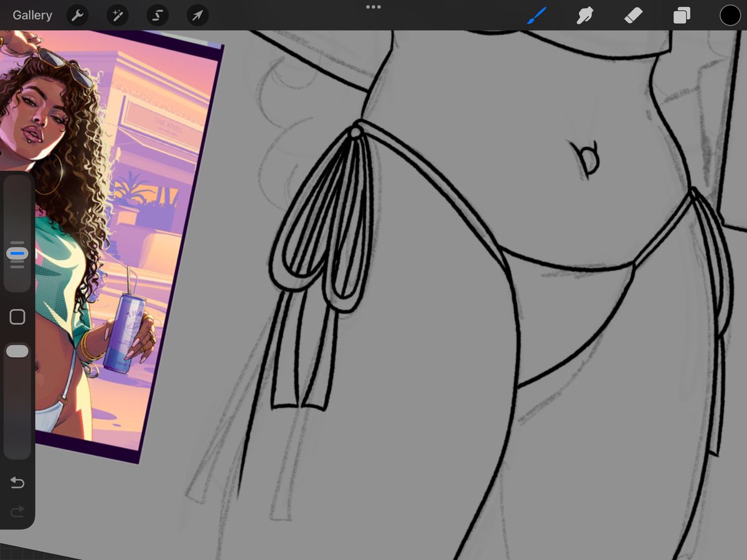747x560 pixels.
Task: Open the Layers panel
Action: pyautogui.click(x=682, y=16)
